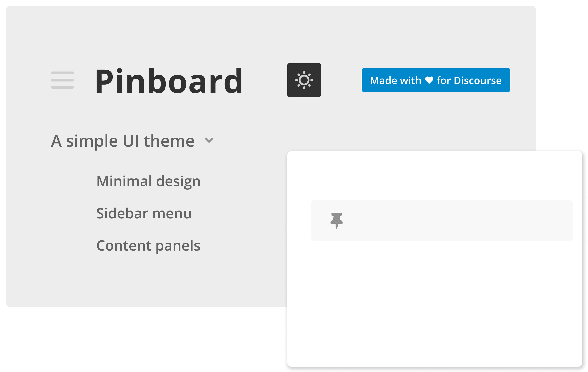Screen dimensions: 588x372
Task: Expand the chevron beside "A simple UI theme"
Action: [209, 140]
